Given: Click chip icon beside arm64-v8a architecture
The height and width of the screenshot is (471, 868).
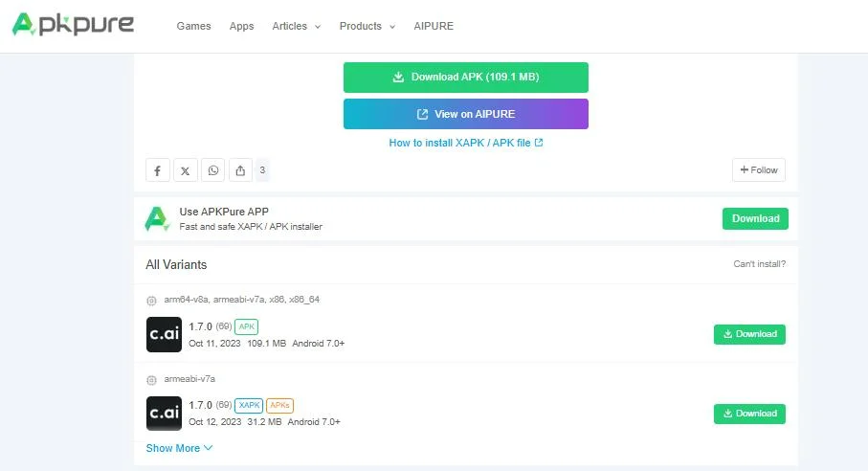Looking at the screenshot, I should click(151, 301).
